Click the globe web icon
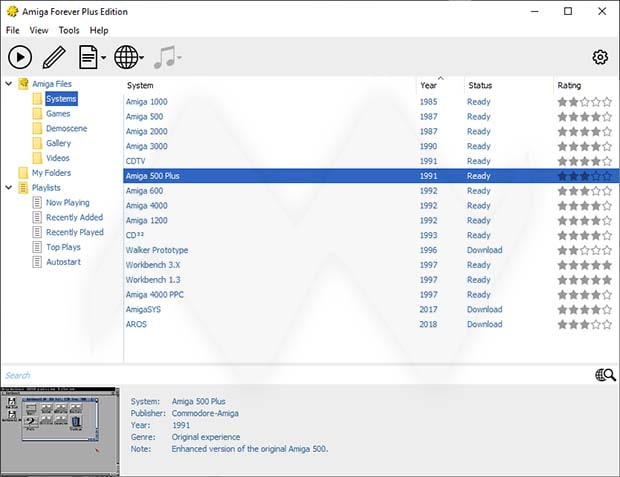 (126, 58)
